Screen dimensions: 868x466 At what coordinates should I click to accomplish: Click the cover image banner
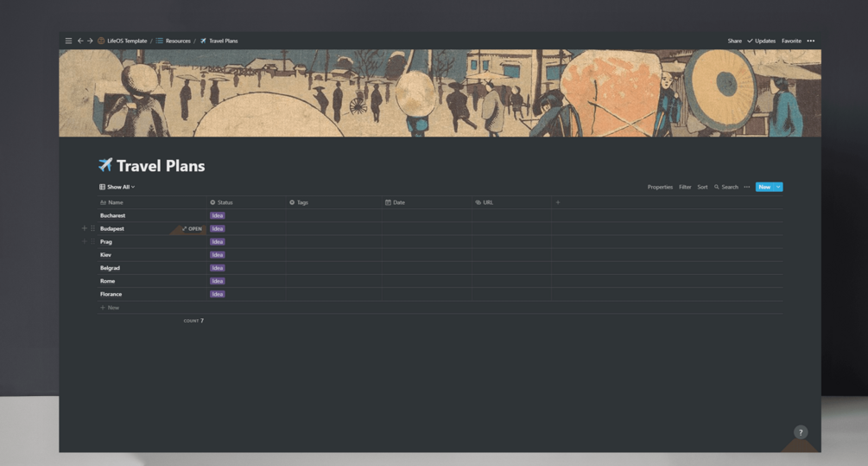440,93
